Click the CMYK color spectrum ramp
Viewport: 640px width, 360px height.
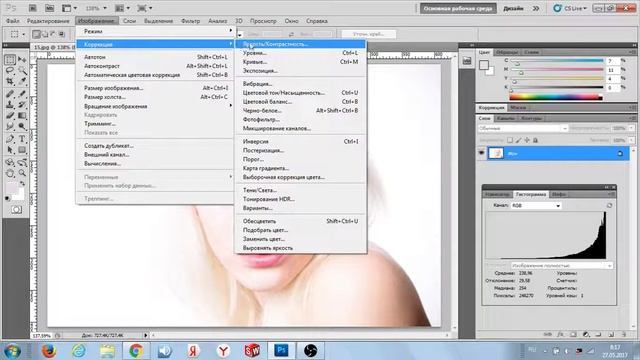556,97
